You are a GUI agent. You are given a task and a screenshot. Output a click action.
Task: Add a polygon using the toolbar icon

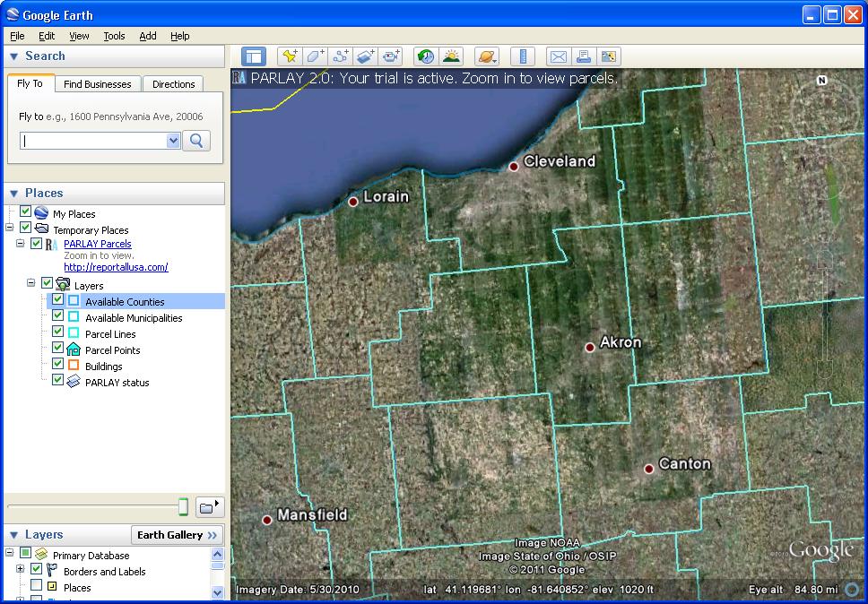[315, 56]
